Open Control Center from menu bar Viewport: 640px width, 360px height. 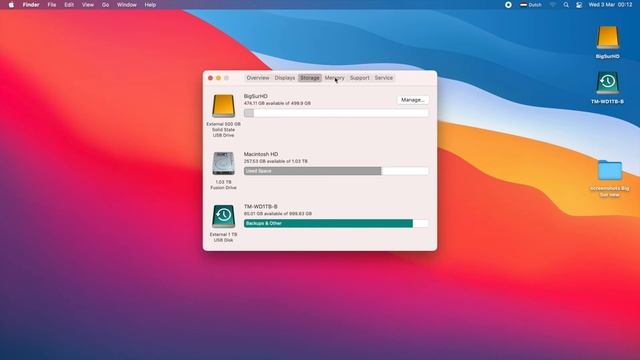(x=579, y=5)
